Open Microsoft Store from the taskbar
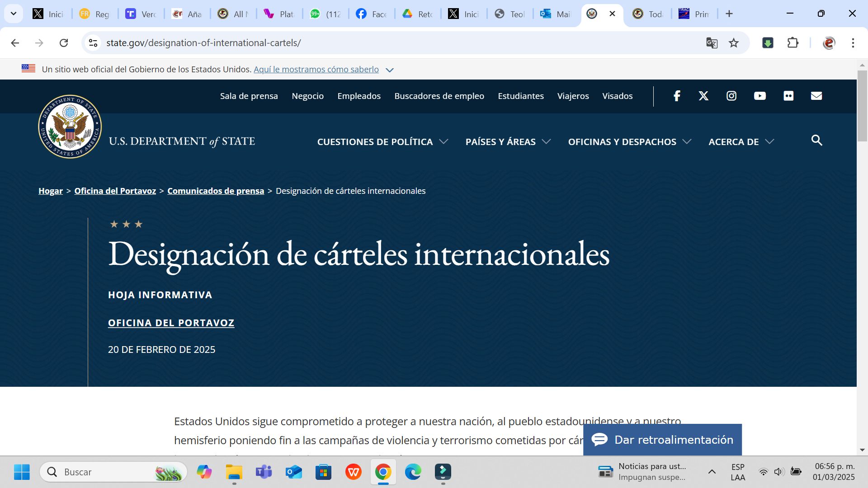This screenshot has height=488, width=868. [x=324, y=472]
